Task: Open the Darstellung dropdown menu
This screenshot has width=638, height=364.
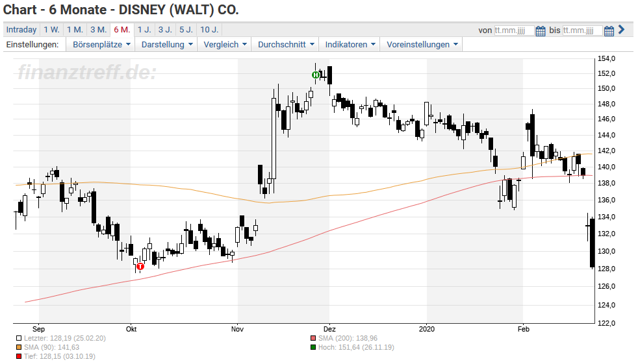Action: tap(167, 45)
